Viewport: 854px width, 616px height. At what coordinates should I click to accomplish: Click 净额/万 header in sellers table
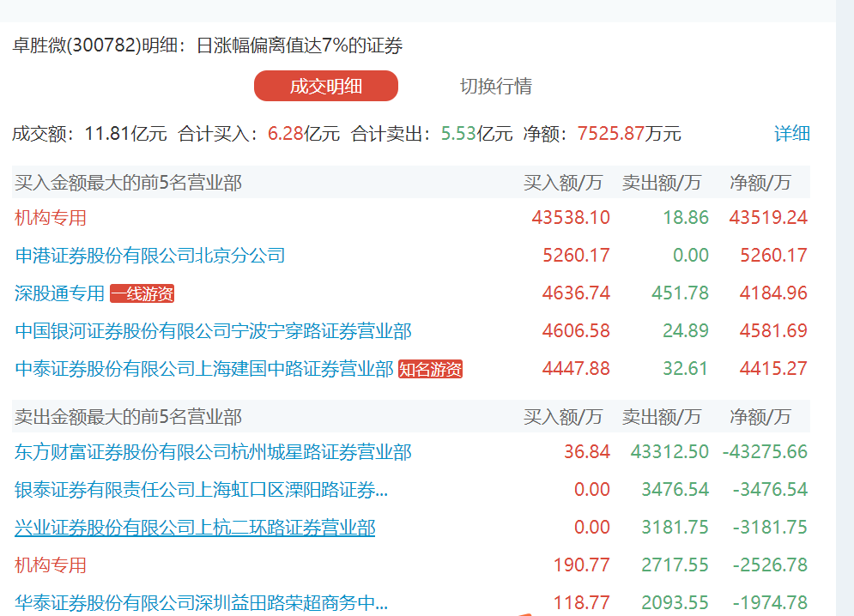[x=760, y=417]
